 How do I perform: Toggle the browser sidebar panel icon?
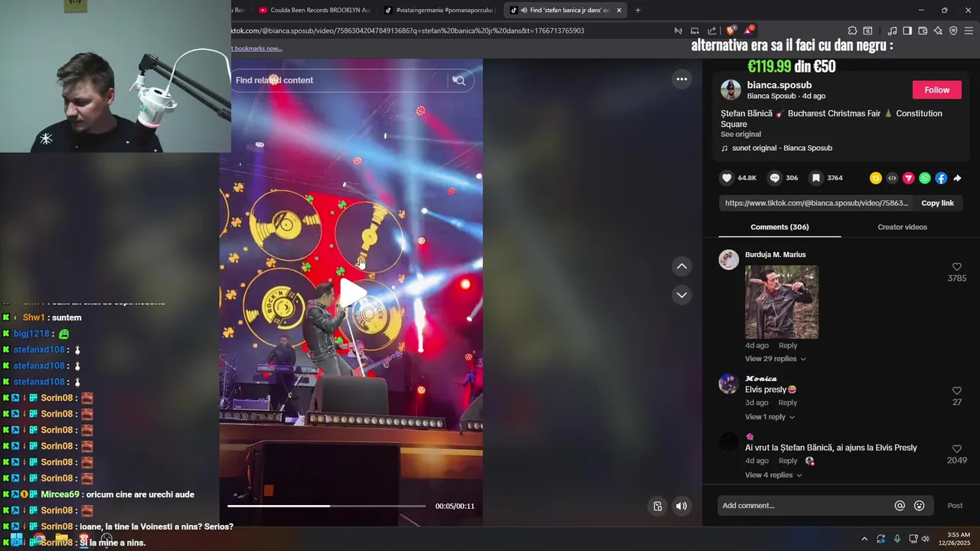tap(907, 31)
